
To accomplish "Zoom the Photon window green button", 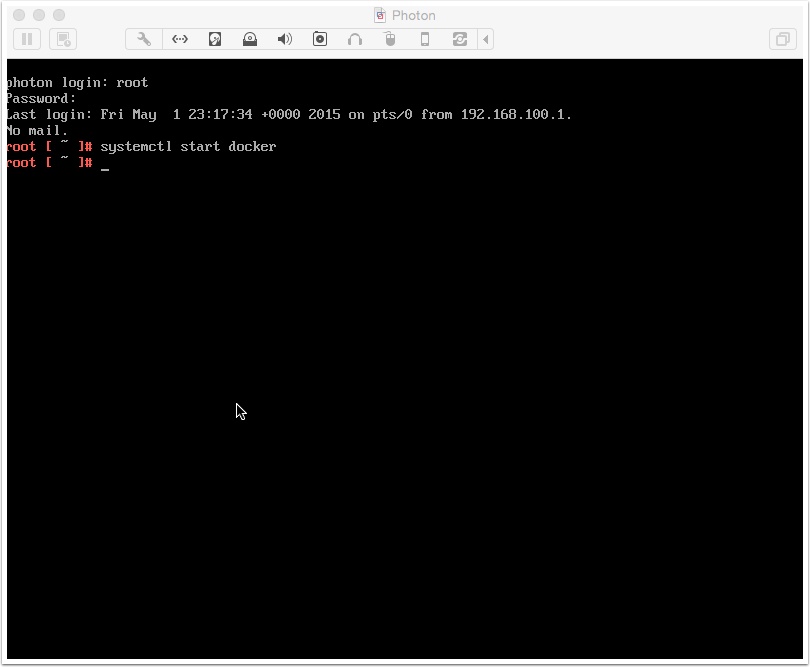I will 59,15.
